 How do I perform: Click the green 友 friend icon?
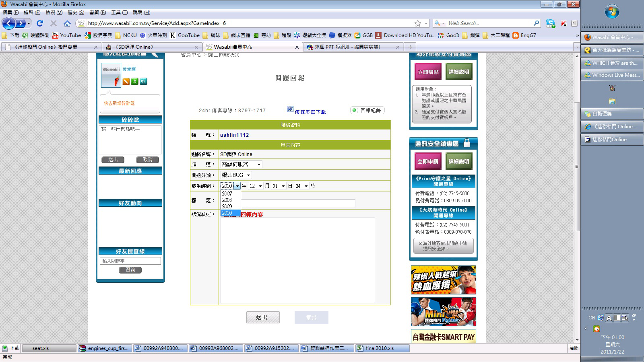tap(135, 82)
